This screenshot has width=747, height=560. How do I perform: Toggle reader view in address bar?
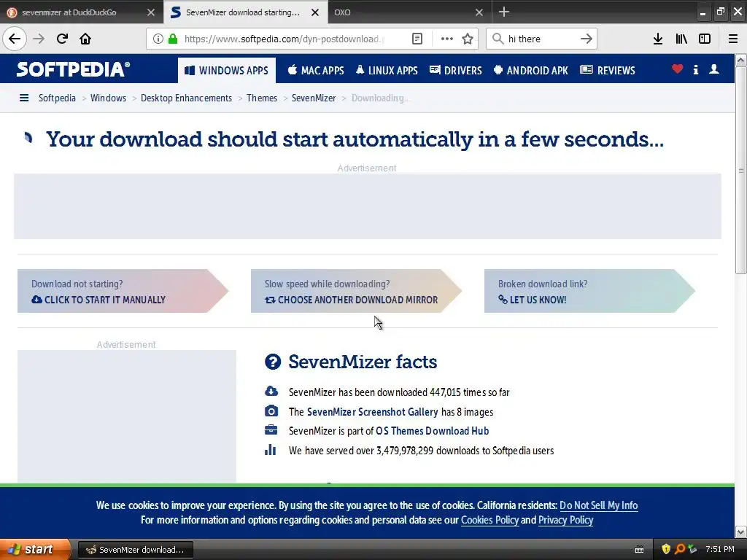pyautogui.click(x=417, y=39)
